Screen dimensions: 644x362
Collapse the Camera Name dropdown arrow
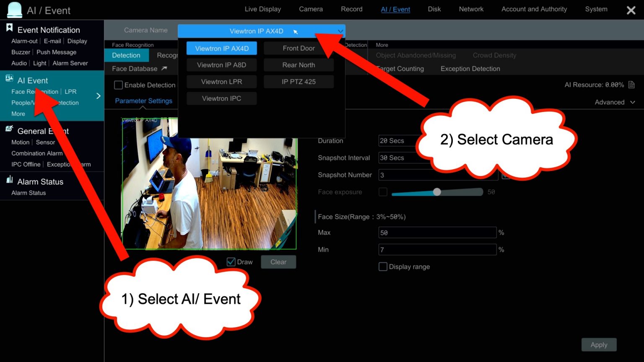pyautogui.click(x=340, y=31)
